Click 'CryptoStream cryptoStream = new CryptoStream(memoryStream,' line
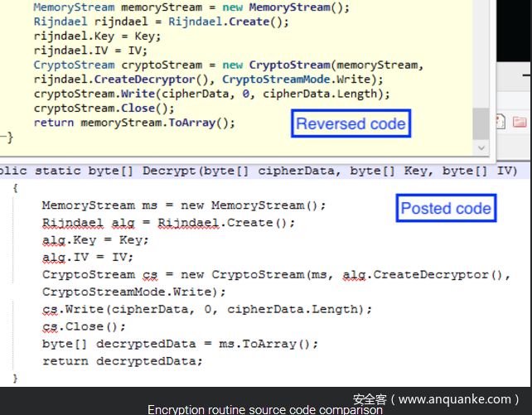The image size is (532, 415). (229, 65)
